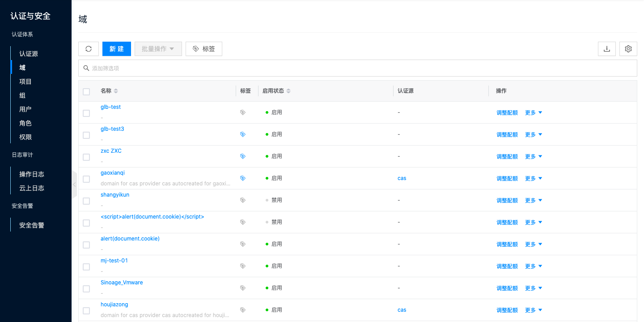This screenshot has width=644, height=322.
Task: Check the alert(document.cookie) row checkbox
Action: coord(86,245)
